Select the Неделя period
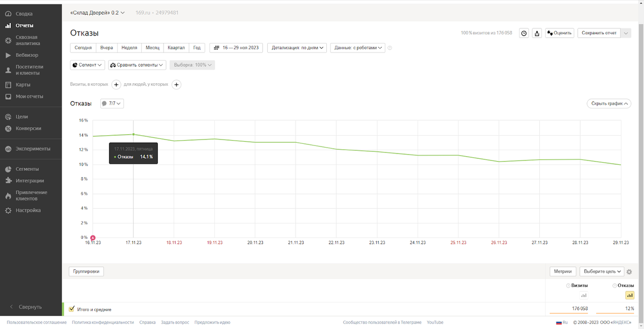The height and width of the screenshot is (329, 644). point(129,48)
